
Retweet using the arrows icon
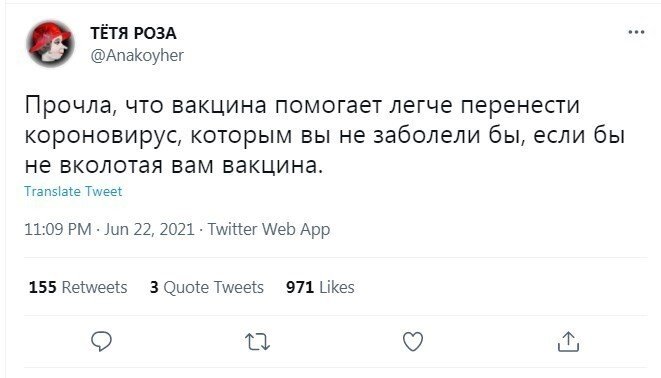(x=257, y=342)
